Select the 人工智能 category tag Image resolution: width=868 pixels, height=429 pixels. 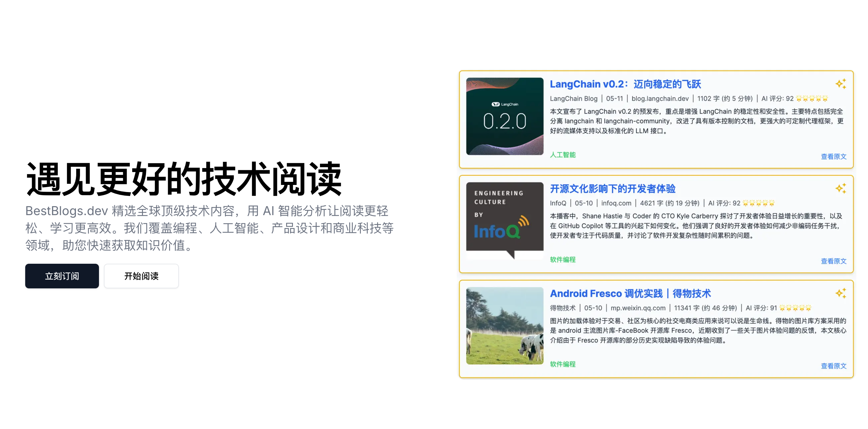pyautogui.click(x=562, y=155)
